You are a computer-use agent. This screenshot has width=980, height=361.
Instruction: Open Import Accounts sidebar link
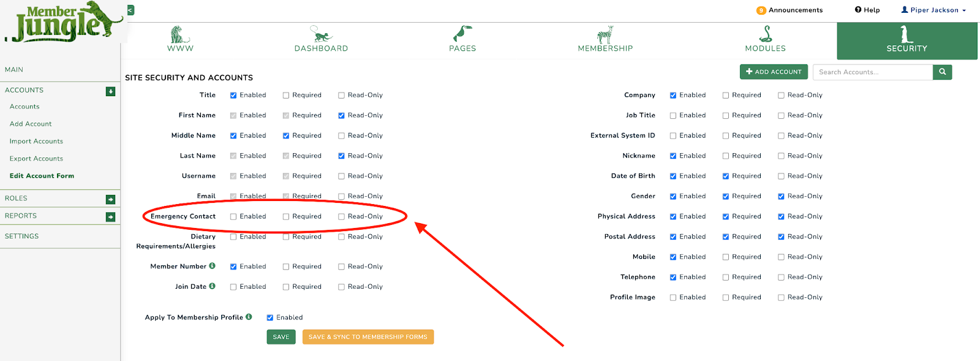pos(36,142)
